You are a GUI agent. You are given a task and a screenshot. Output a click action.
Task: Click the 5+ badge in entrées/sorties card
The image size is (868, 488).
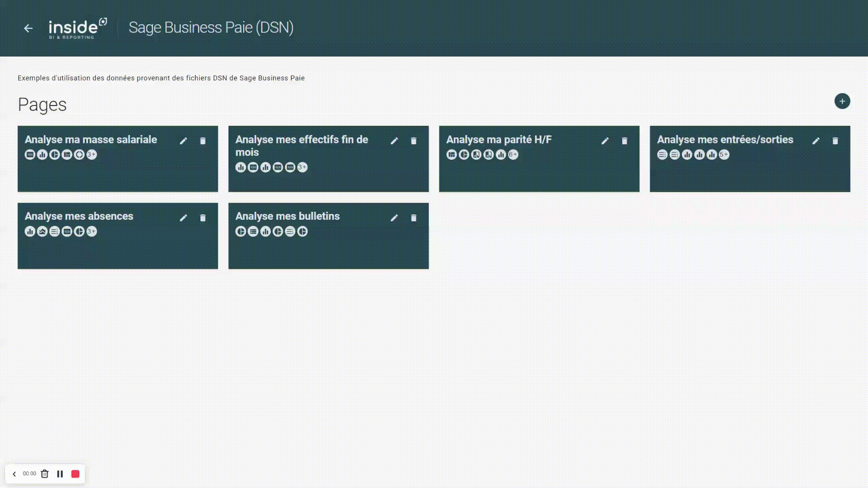(724, 154)
